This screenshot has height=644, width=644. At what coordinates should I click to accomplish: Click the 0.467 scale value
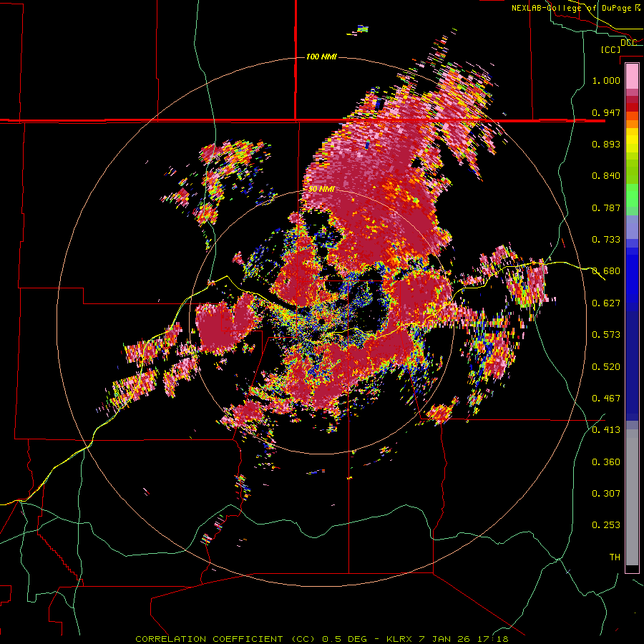coord(606,399)
